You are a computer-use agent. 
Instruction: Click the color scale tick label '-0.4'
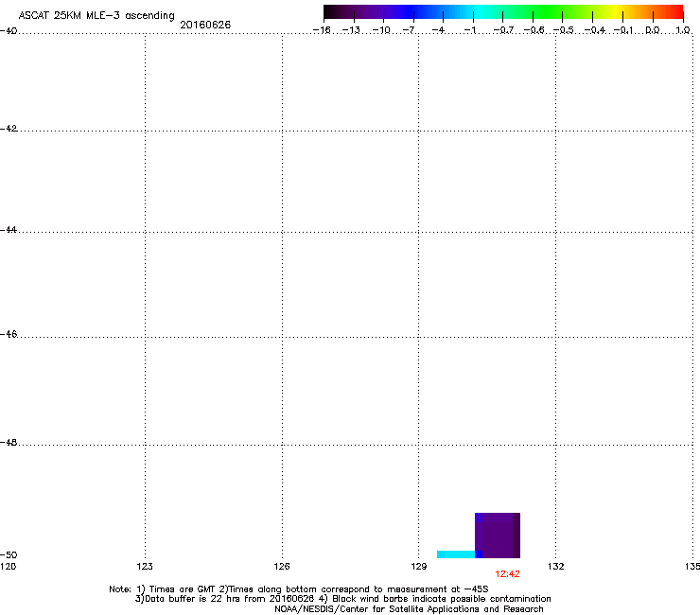(595, 30)
